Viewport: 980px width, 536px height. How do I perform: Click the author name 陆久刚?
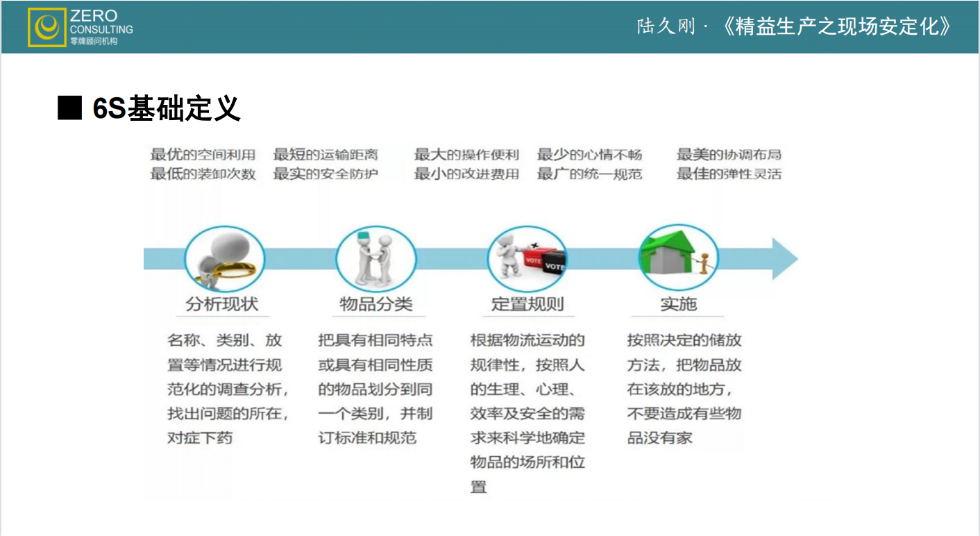click(x=666, y=27)
